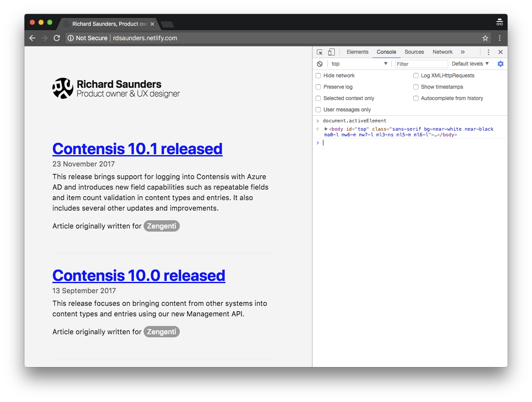The width and height of the screenshot is (532, 402).
Task: Check User messages only
Action: click(318, 110)
